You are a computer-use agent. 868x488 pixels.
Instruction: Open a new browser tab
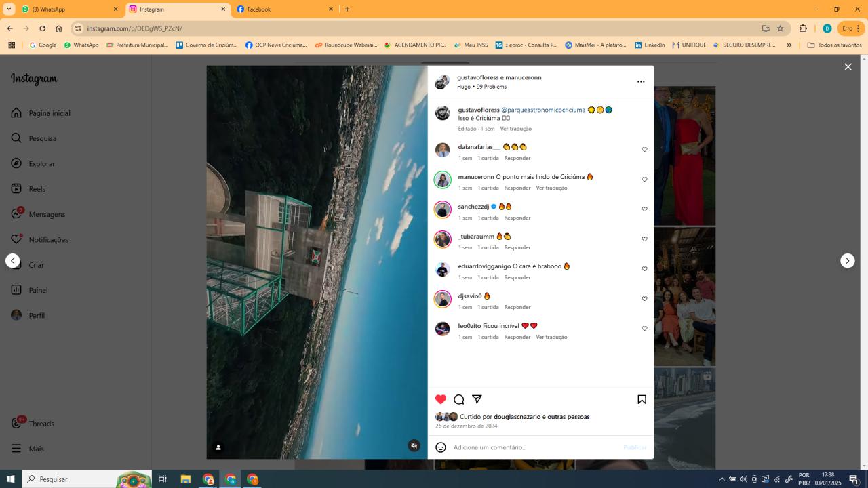pyautogui.click(x=347, y=9)
